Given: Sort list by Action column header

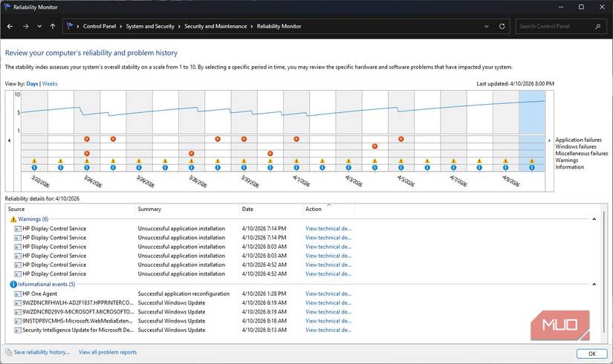Looking at the screenshot, I should click(328, 209).
